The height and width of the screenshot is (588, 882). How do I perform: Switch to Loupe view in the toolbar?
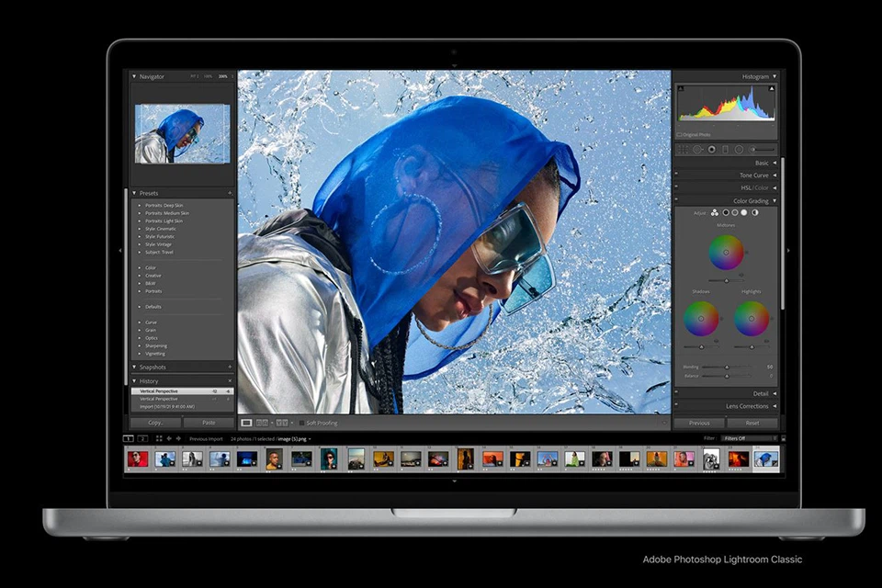click(245, 423)
